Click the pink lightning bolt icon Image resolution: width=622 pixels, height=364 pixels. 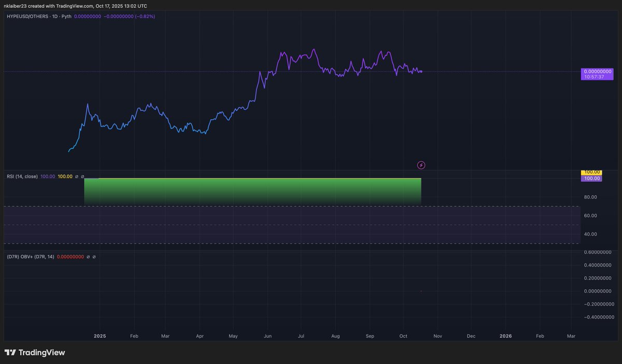pos(421,165)
